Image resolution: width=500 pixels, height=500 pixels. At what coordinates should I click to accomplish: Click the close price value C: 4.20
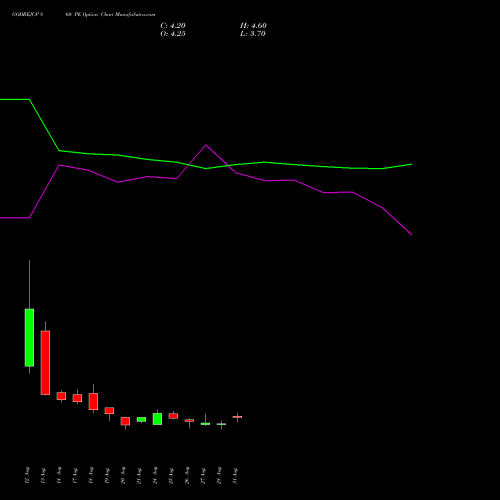tap(173, 26)
